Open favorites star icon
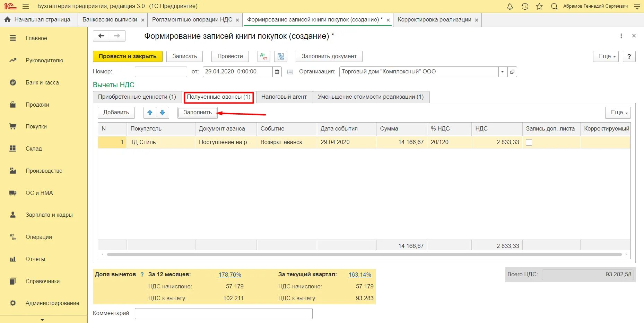This screenshot has height=323, width=644. tap(539, 6)
